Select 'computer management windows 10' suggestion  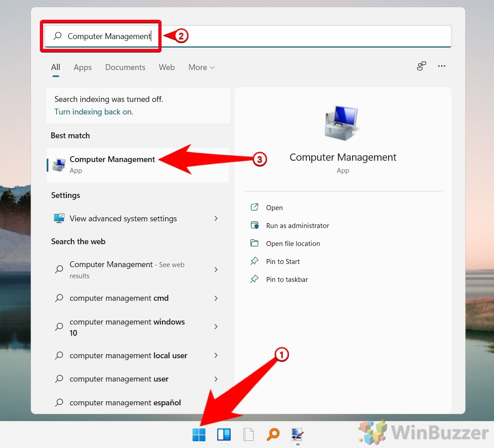138,327
